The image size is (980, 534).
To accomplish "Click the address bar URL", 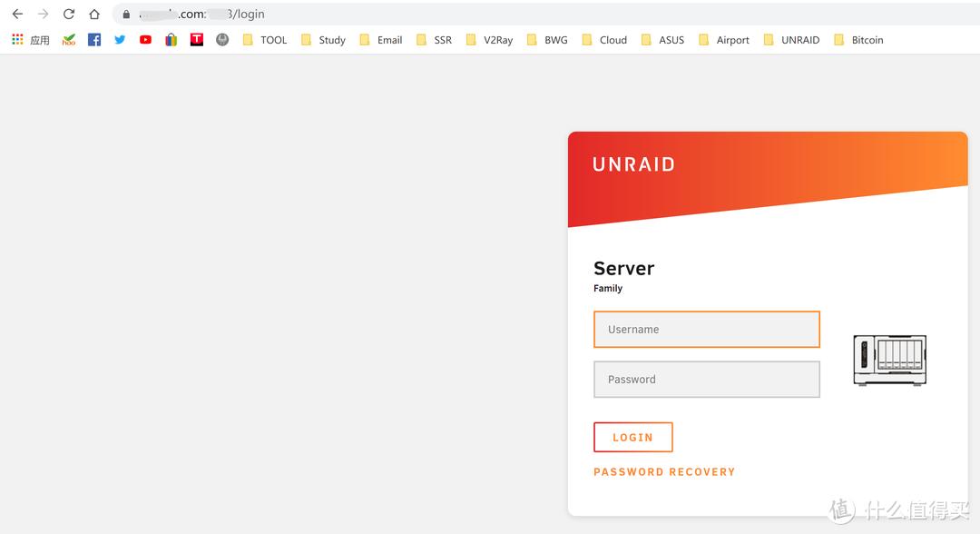I will click(x=201, y=14).
